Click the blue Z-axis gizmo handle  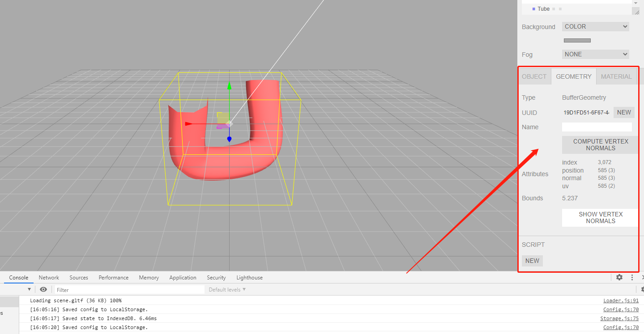[x=229, y=140]
